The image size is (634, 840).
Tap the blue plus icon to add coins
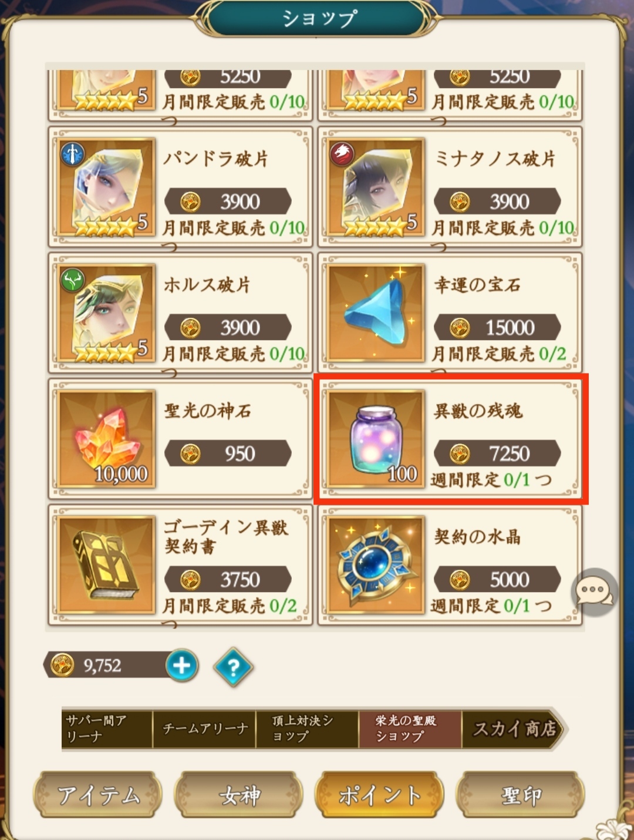(182, 666)
